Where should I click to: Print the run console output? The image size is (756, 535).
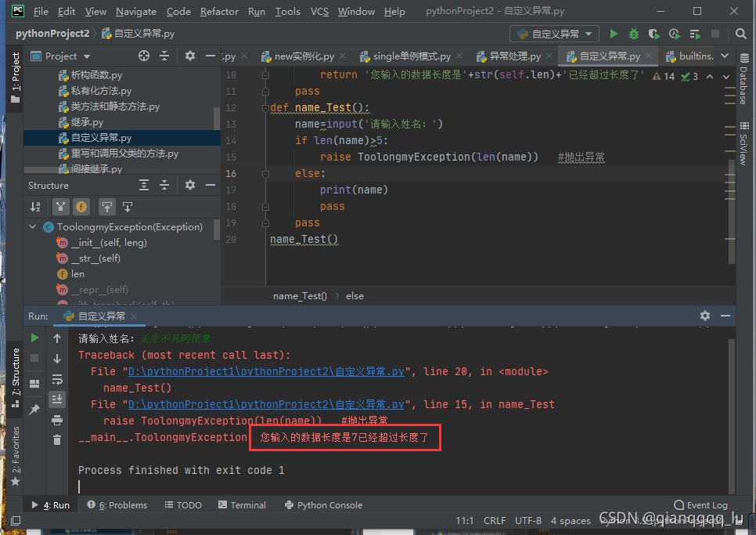tap(57, 420)
